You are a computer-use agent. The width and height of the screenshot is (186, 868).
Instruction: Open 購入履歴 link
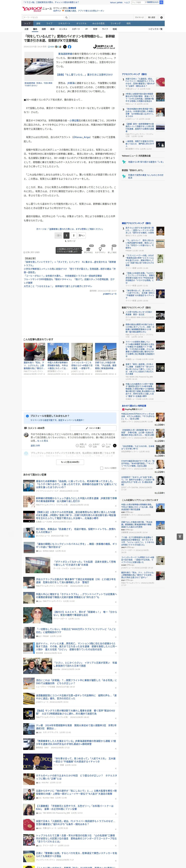152,18
